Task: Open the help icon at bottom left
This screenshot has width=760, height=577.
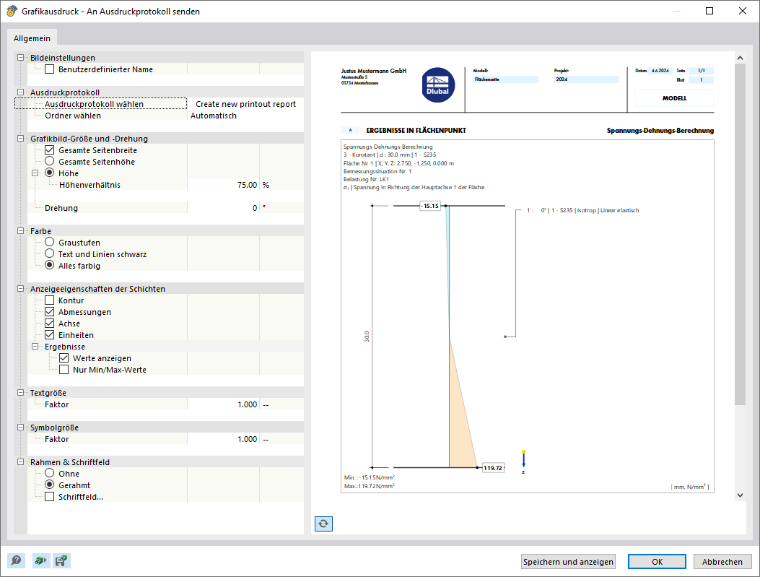Action: tap(16, 561)
